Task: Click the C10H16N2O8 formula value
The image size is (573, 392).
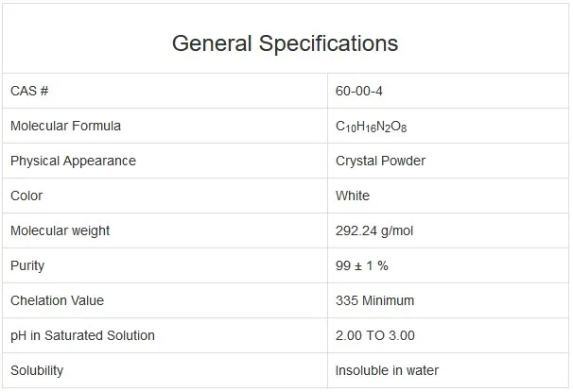Action: click(371, 127)
